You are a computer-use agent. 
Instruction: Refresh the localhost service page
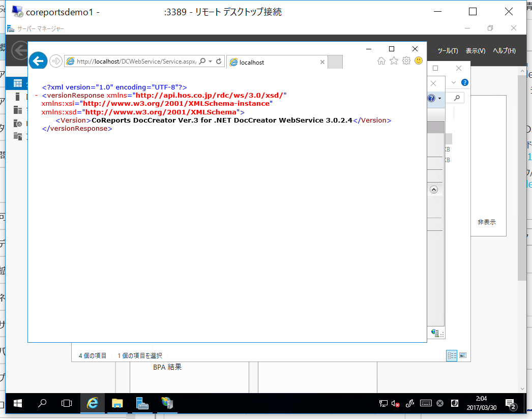pyautogui.click(x=219, y=61)
